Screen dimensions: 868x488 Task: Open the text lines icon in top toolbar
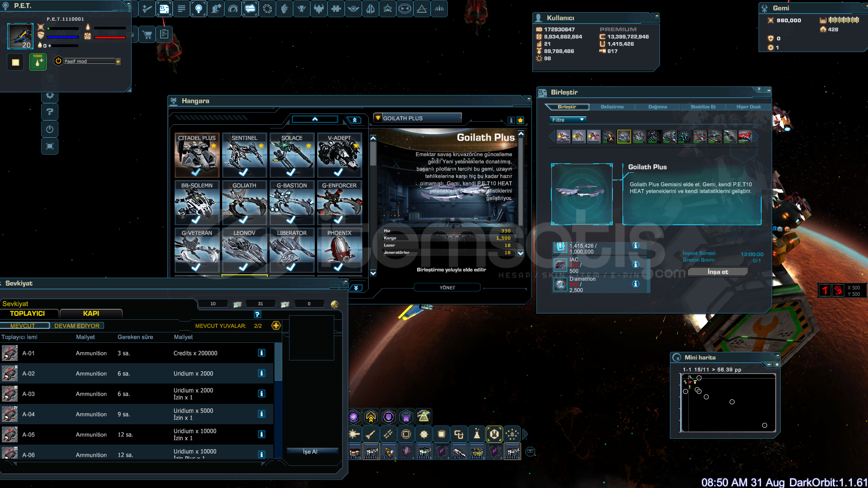181,9
